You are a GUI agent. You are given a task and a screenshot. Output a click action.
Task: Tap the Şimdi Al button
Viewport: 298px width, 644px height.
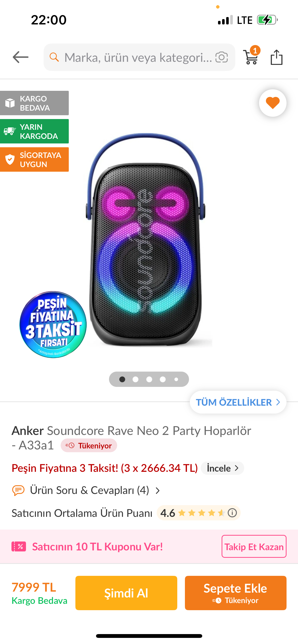click(126, 593)
